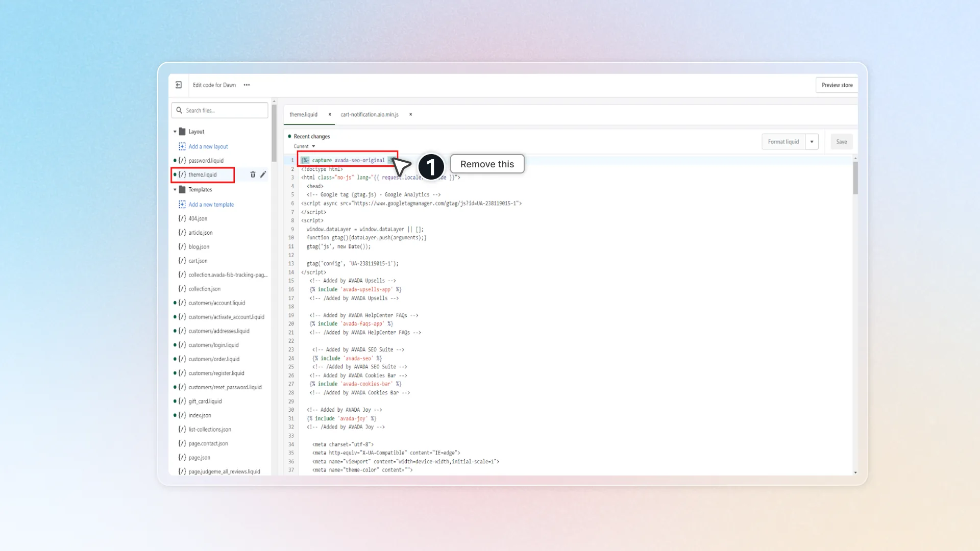Click the Add a new template link

click(x=211, y=205)
